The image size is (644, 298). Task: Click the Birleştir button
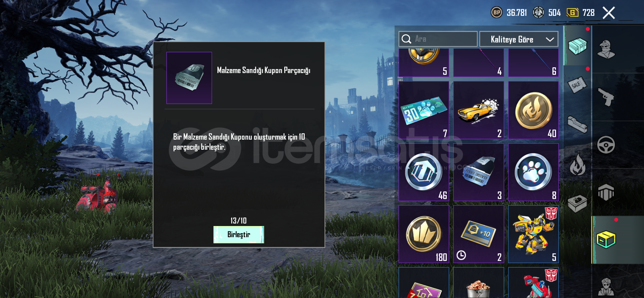pos(239,235)
